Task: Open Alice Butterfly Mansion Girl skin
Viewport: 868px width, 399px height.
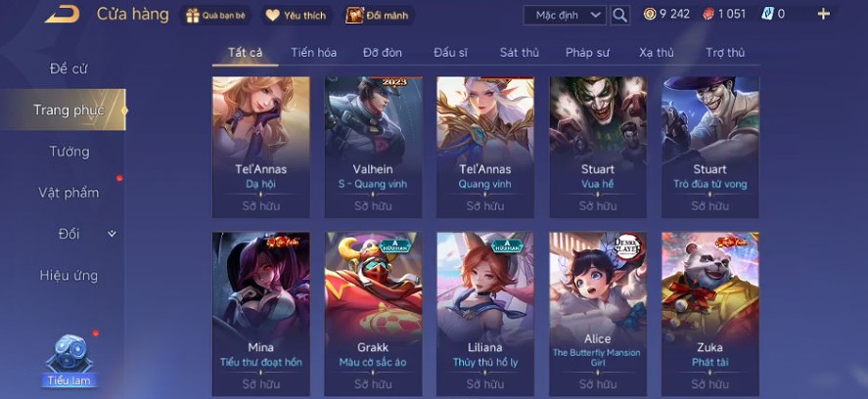Action: pos(598,314)
